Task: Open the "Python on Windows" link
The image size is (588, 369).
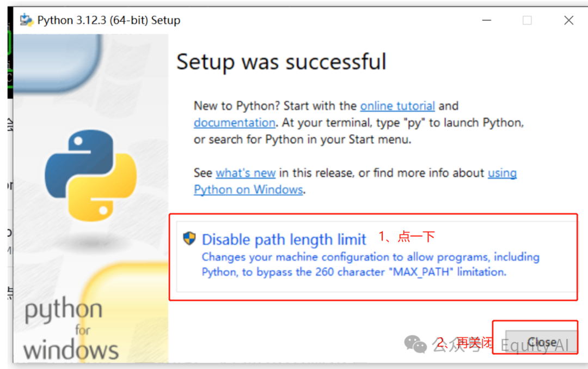Action: click(x=248, y=190)
